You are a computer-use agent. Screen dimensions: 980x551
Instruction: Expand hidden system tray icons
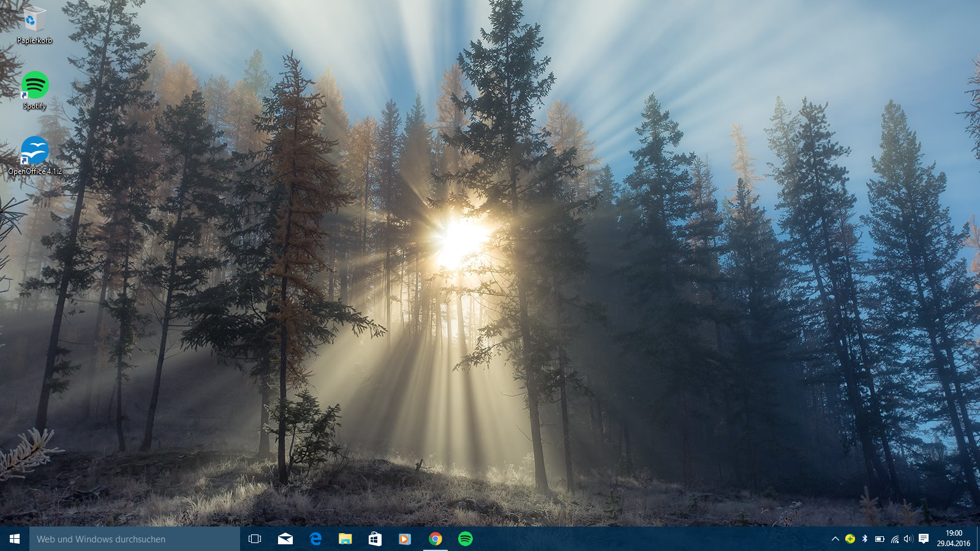(835, 539)
